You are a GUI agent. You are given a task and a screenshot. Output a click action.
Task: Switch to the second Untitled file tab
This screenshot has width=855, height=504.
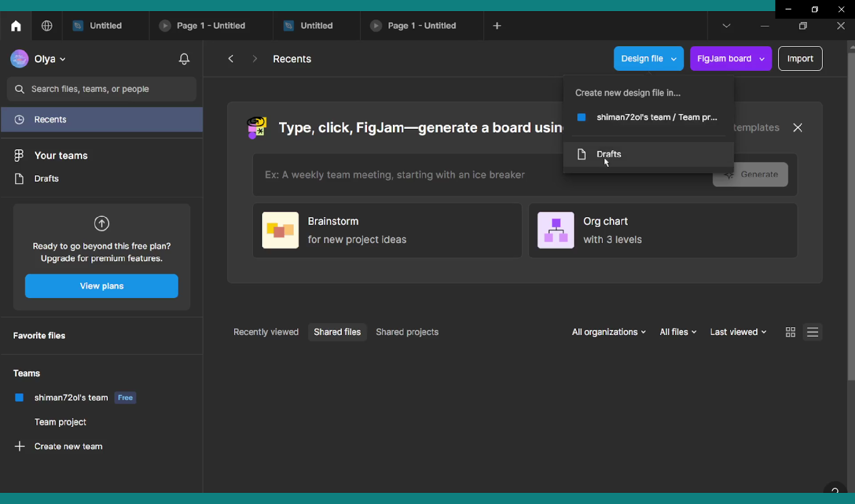click(x=316, y=26)
